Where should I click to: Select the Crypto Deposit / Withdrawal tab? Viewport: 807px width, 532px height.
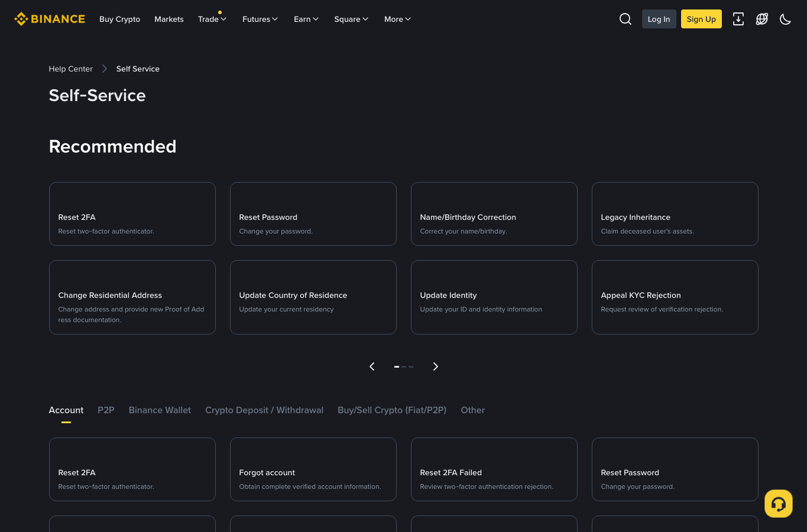(x=264, y=410)
